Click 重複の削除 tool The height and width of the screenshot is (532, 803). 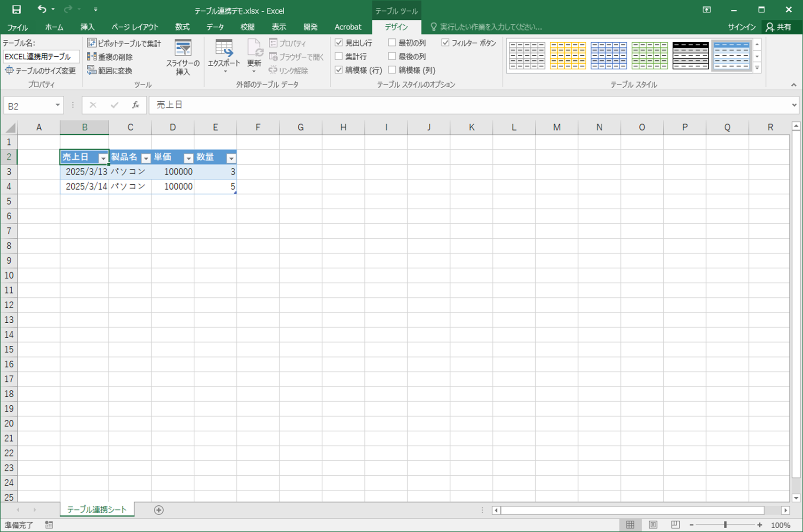click(x=110, y=57)
